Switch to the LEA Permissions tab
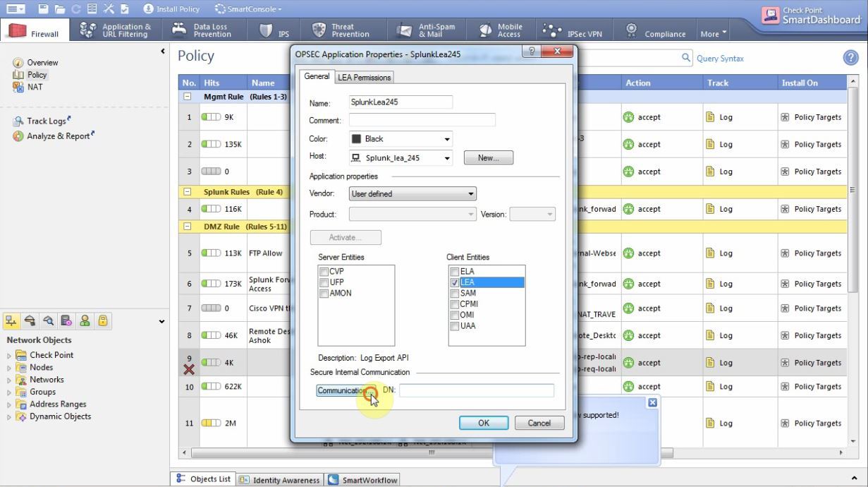This screenshot has height=487, width=868. pyautogui.click(x=363, y=77)
